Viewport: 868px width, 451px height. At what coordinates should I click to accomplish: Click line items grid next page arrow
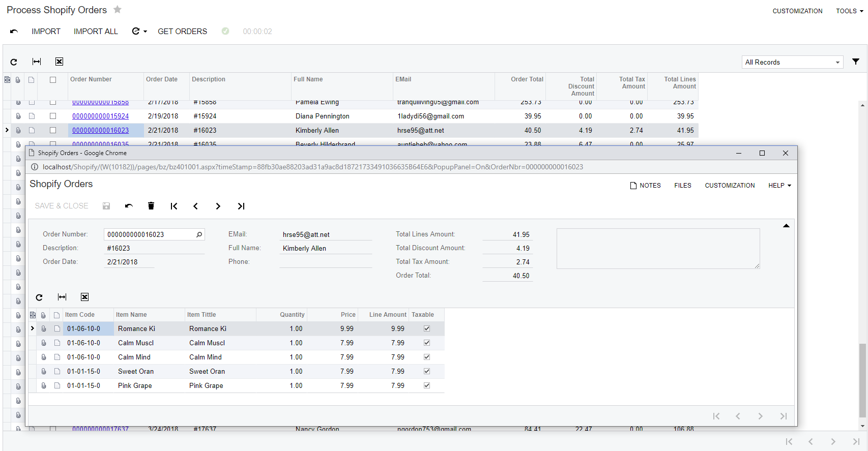(760, 416)
